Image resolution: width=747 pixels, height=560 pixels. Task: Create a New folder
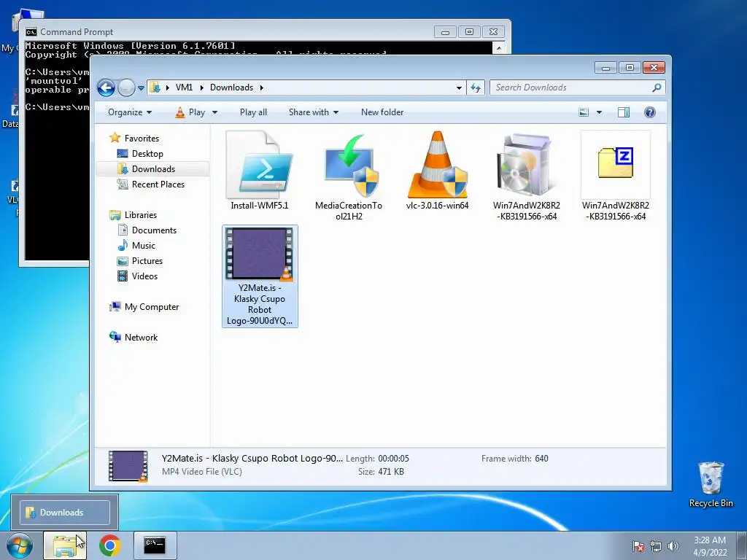coord(382,112)
